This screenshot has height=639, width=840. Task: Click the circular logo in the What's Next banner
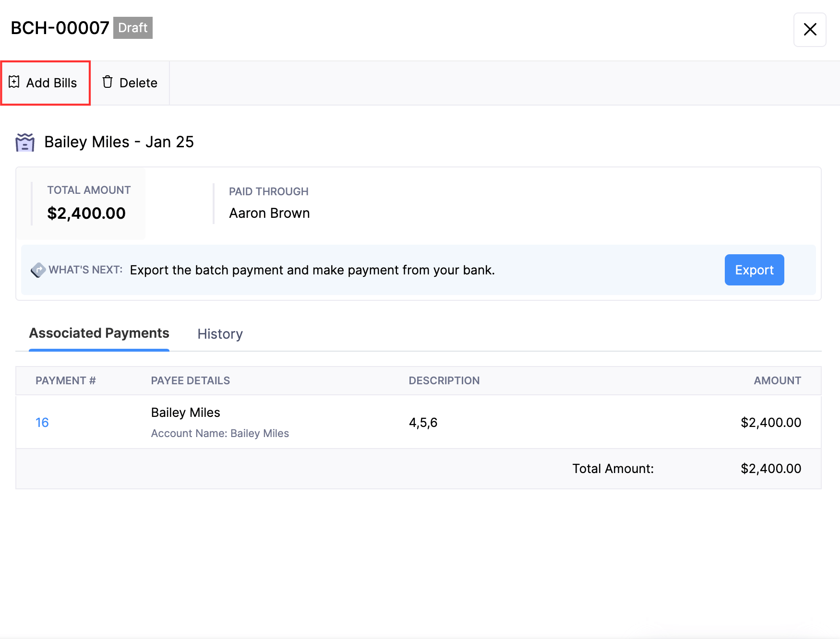pyautogui.click(x=39, y=270)
